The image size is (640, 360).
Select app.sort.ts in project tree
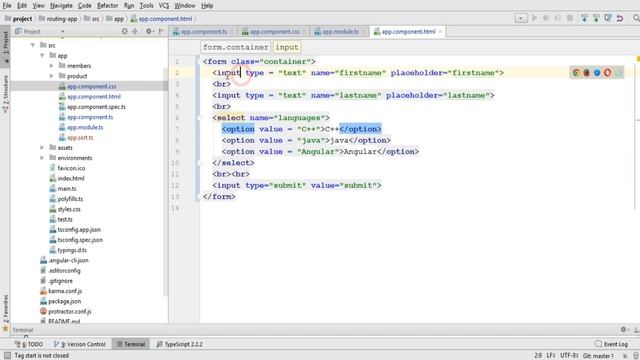click(80, 137)
